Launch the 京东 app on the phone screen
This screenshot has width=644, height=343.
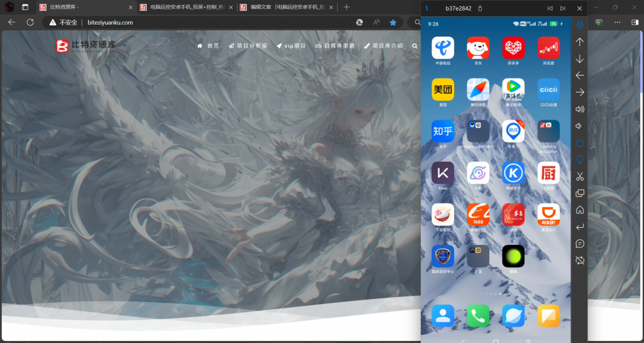click(478, 48)
